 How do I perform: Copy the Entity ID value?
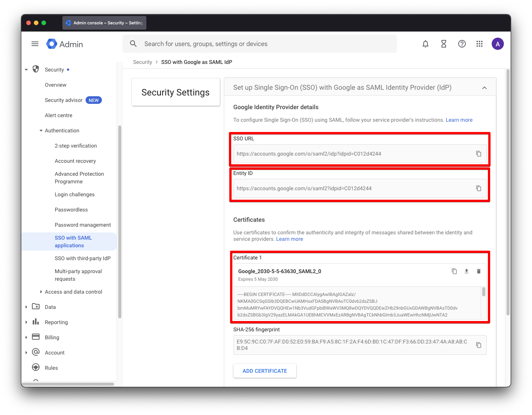click(478, 188)
